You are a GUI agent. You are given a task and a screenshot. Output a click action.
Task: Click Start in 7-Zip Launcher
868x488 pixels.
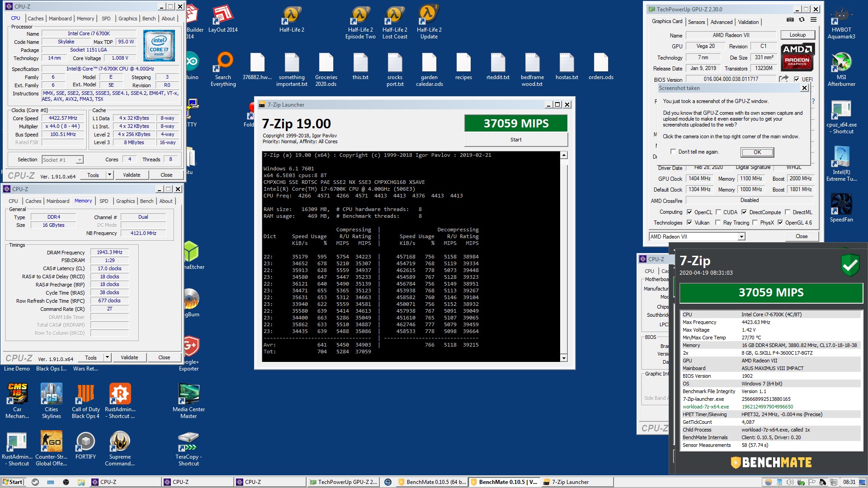[516, 140]
